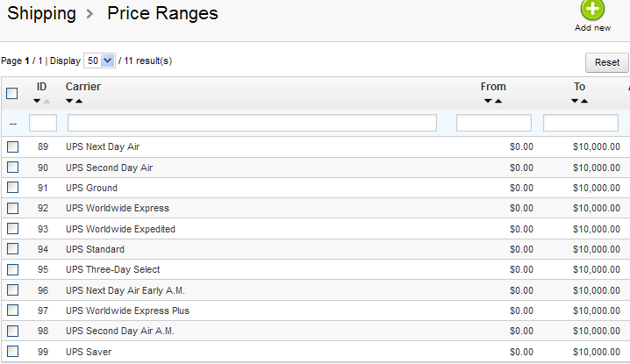Focus the To filter field
The width and height of the screenshot is (630, 364).
pyautogui.click(x=581, y=123)
